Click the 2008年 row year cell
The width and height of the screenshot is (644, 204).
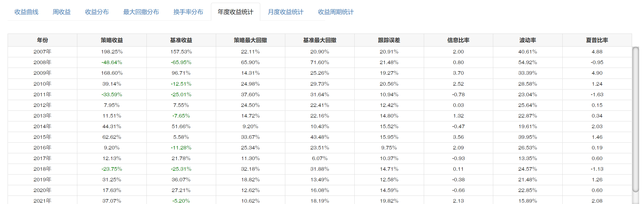42,62
